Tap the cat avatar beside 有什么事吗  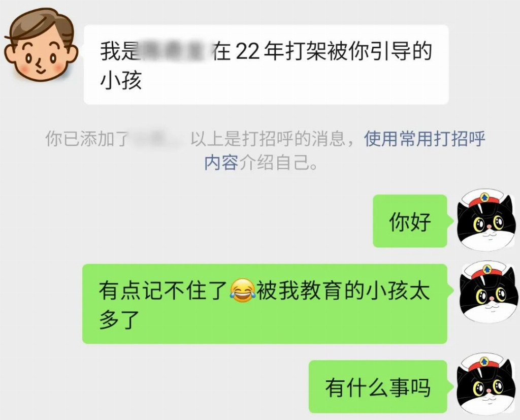pos(486,385)
